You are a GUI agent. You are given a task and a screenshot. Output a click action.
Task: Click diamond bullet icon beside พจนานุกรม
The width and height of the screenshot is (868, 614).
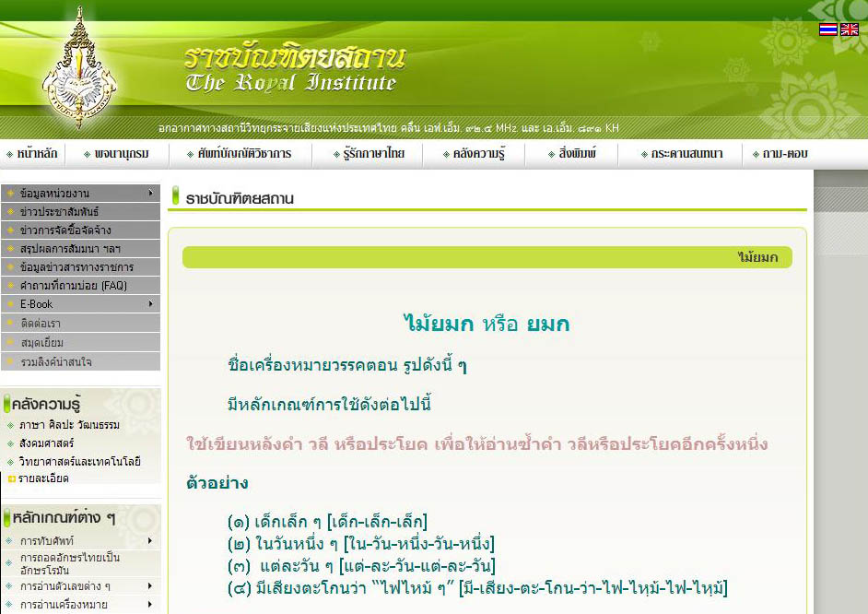[87, 155]
